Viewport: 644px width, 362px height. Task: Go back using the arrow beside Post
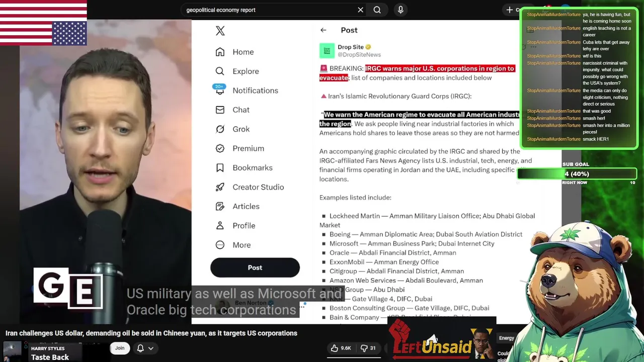323,30
